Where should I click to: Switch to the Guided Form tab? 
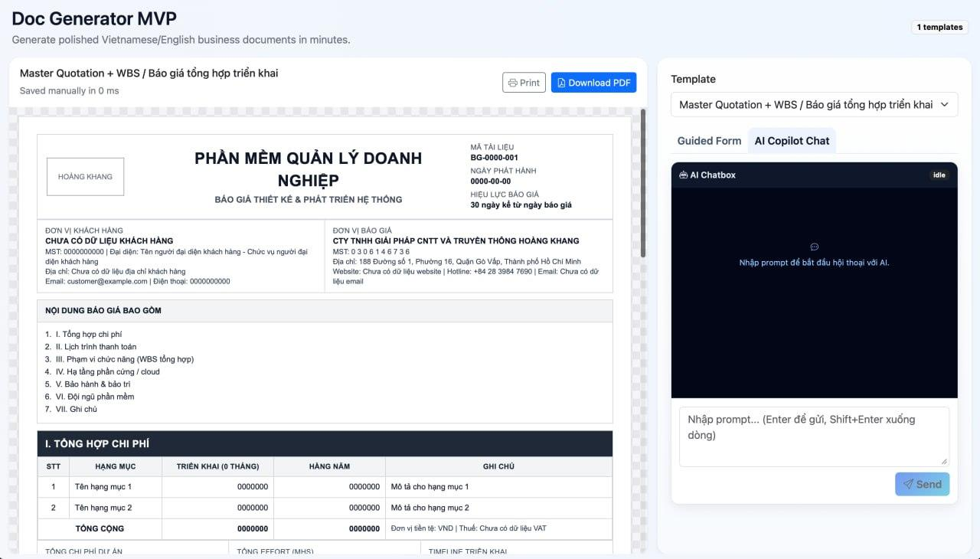click(709, 141)
